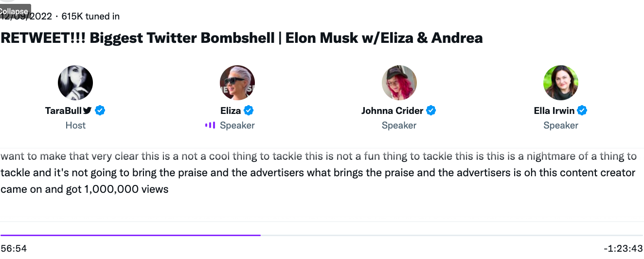The height and width of the screenshot is (259, 644).
Task: Open TaraBull's host profile picture
Action: [x=75, y=83]
